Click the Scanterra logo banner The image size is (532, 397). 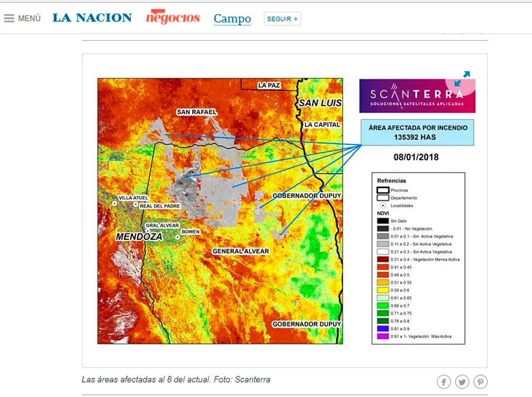[417, 96]
